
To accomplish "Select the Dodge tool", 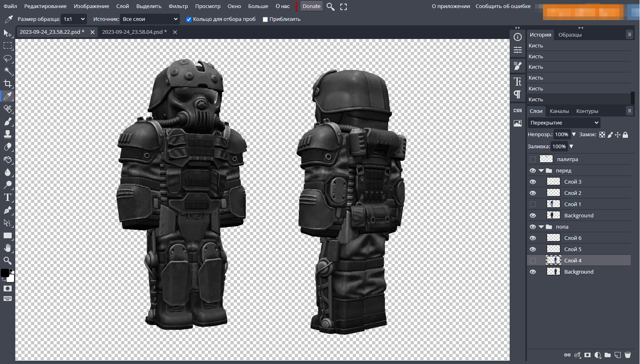I will (x=8, y=185).
